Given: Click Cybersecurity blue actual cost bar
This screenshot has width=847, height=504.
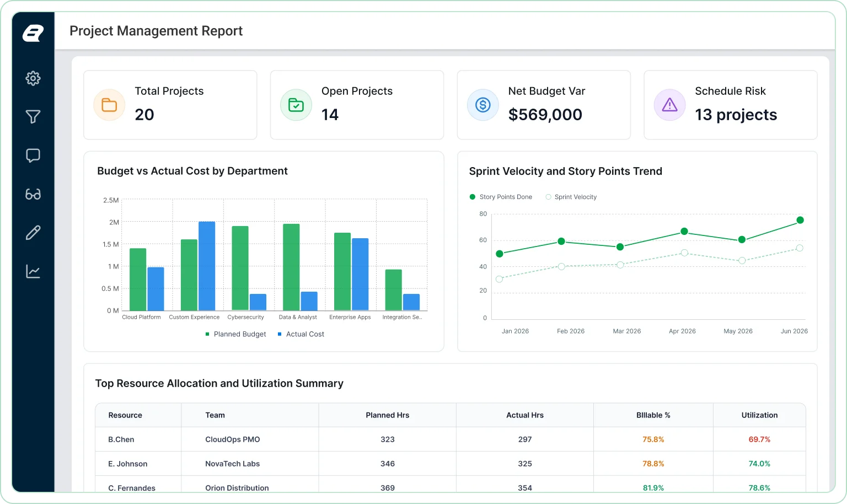Looking at the screenshot, I should (x=258, y=302).
